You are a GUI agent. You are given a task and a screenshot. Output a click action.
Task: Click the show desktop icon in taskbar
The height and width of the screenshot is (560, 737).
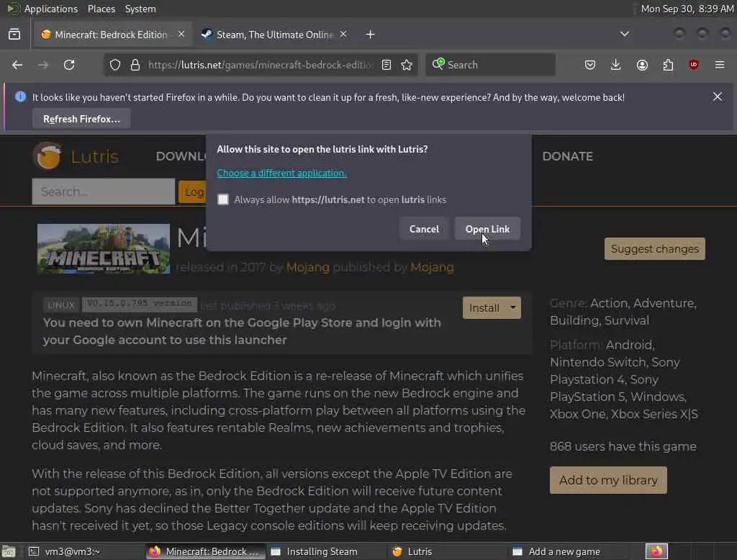click(x=9, y=551)
